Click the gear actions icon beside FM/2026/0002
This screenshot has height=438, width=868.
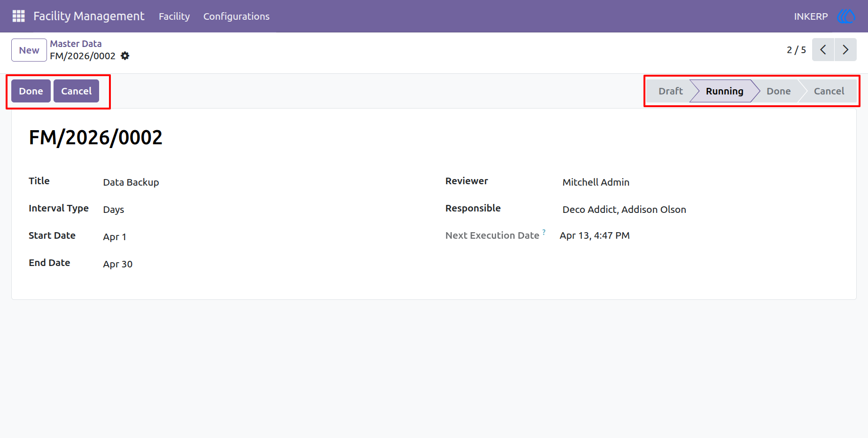tap(125, 56)
